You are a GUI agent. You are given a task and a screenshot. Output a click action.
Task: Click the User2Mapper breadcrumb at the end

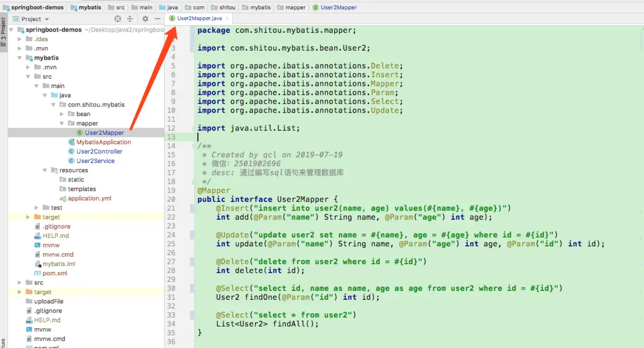click(334, 7)
